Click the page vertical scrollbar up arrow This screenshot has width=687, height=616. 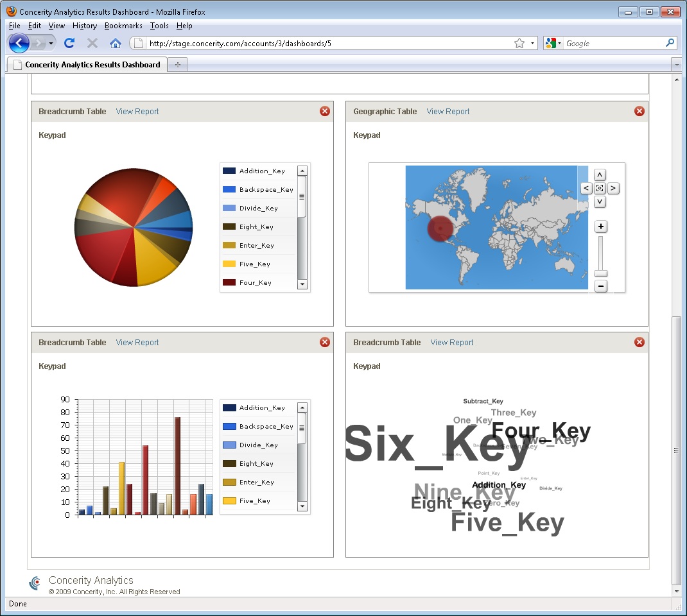point(677,79)
